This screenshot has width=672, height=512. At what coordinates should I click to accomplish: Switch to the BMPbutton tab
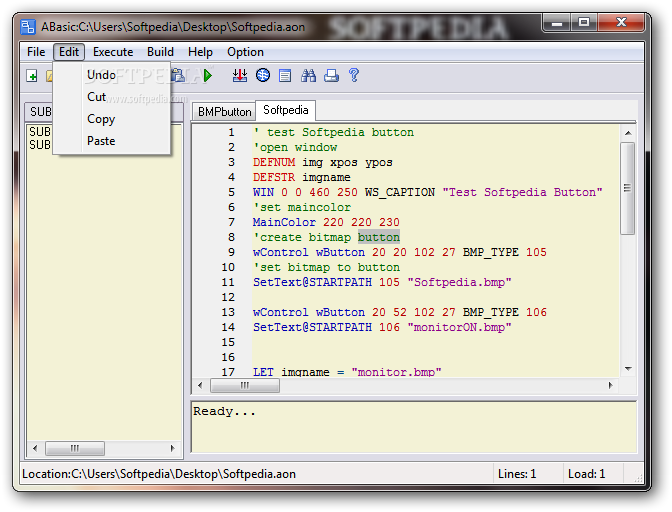pyautogui.click(x=223, y=111)
